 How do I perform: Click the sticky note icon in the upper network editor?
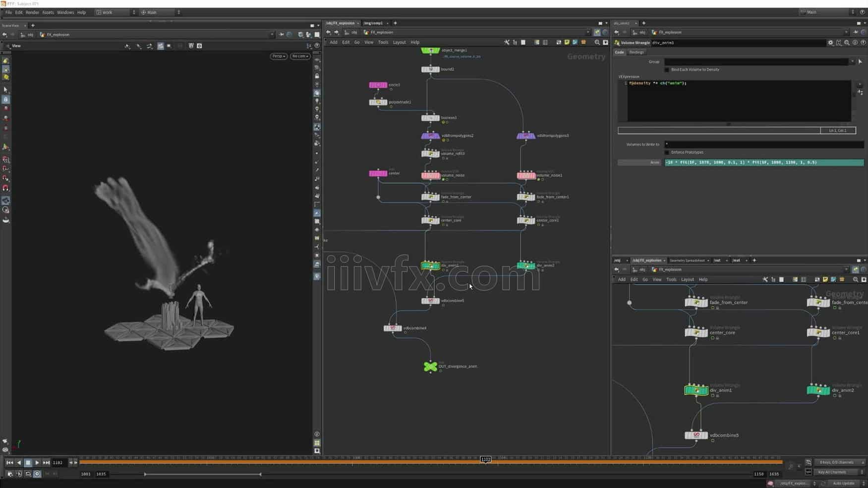point(567,42)
